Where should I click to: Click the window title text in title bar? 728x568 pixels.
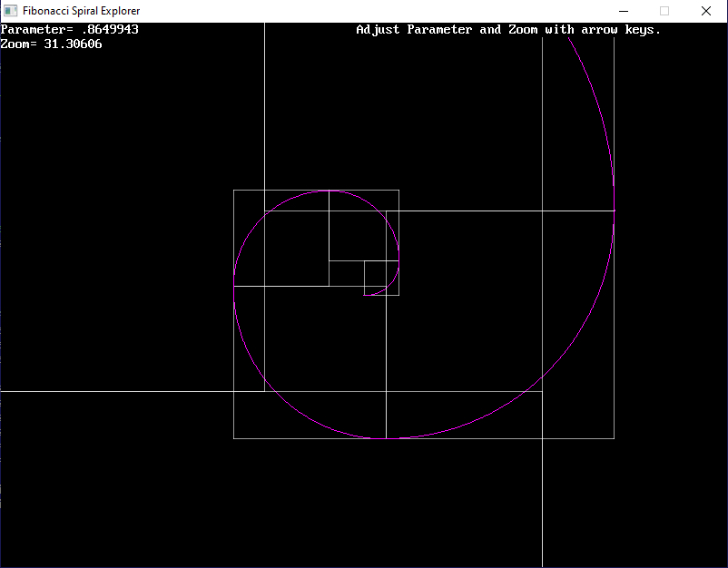tap(81, 11)
